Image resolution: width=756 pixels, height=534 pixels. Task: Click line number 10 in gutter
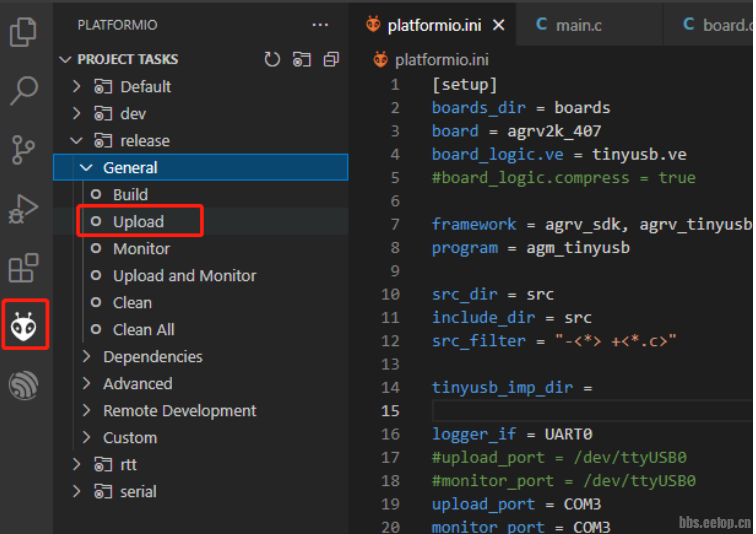point(391,294)
